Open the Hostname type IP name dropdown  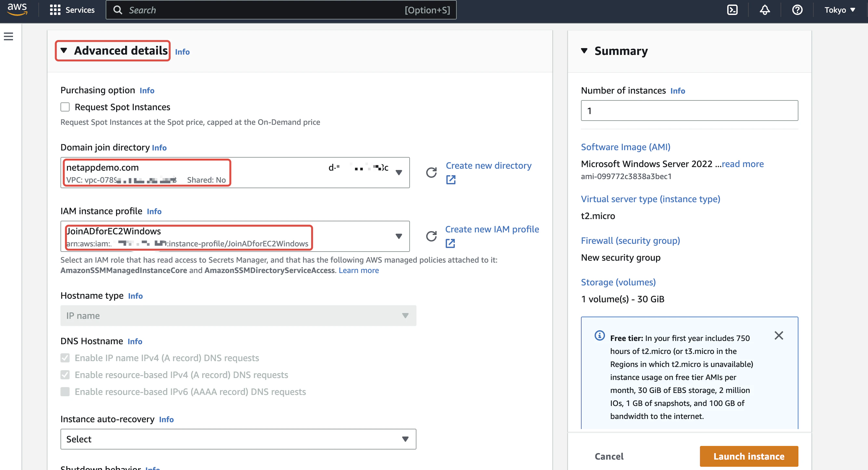coord(238,316)
